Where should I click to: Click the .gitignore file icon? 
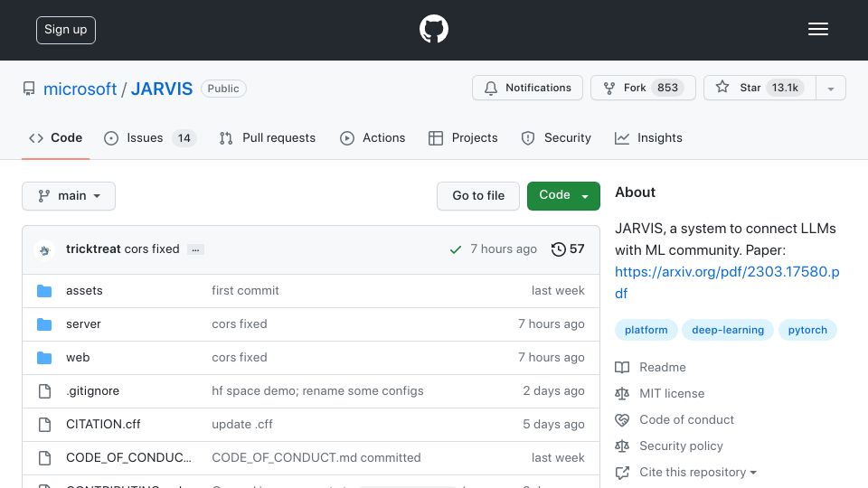[44, 391]
